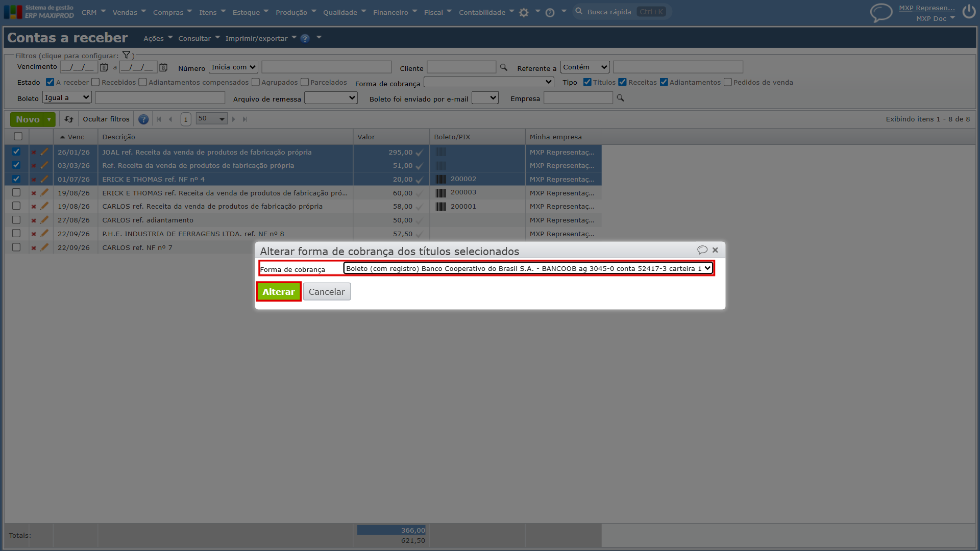Click the refresh list icon beside Novo
This screenshot has height=551, width=980.
click(69, 119)
